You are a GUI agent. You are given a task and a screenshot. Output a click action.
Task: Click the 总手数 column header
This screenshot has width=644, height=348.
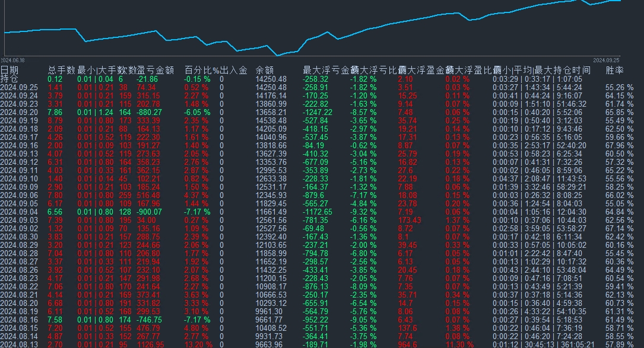point(62,70)
